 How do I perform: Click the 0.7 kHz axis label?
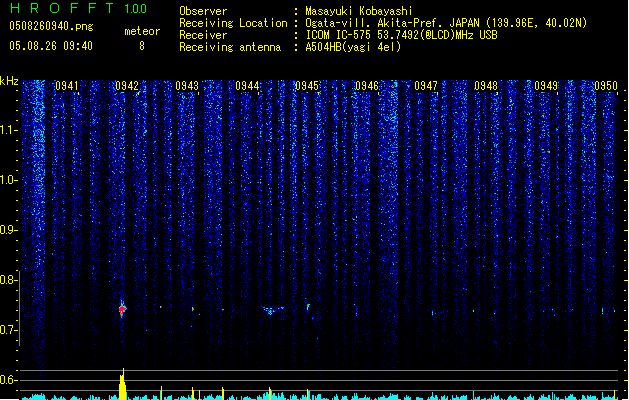8,330
